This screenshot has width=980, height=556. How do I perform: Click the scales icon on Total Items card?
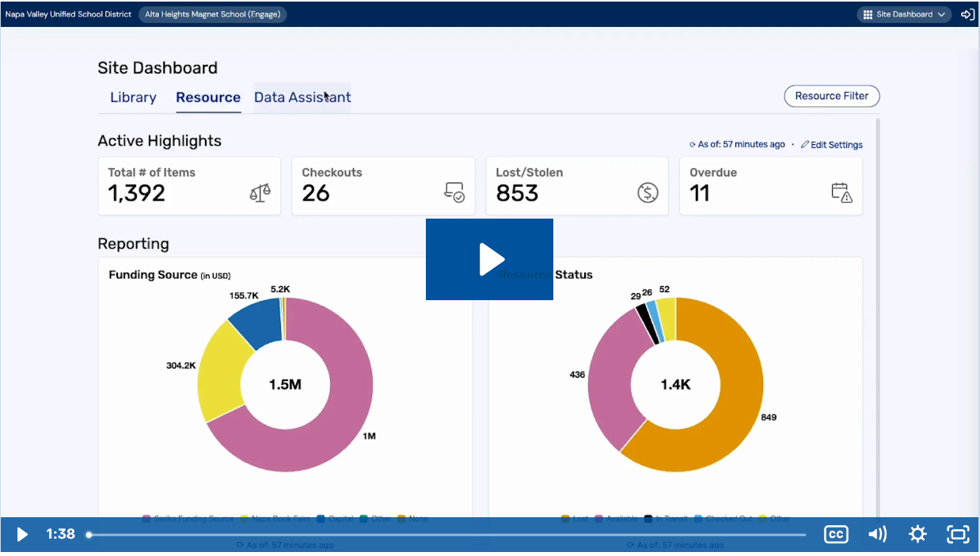[x=260, y=192]
